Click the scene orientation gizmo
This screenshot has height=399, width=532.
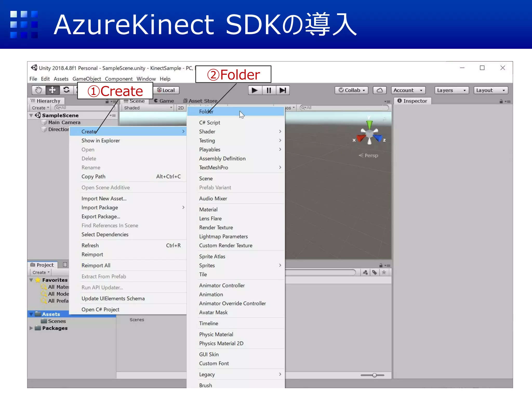[x=369, y=133]
